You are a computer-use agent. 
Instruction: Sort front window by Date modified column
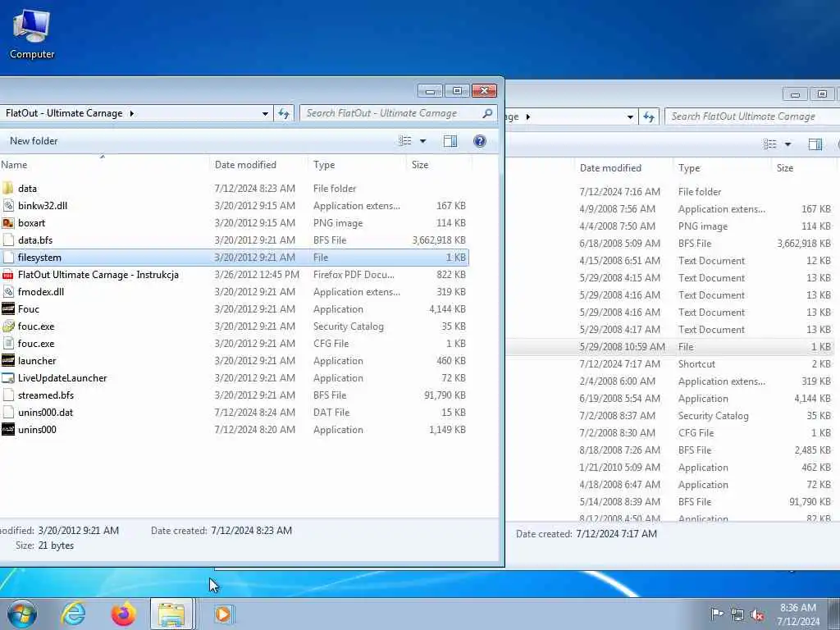[x=258, y=165]
